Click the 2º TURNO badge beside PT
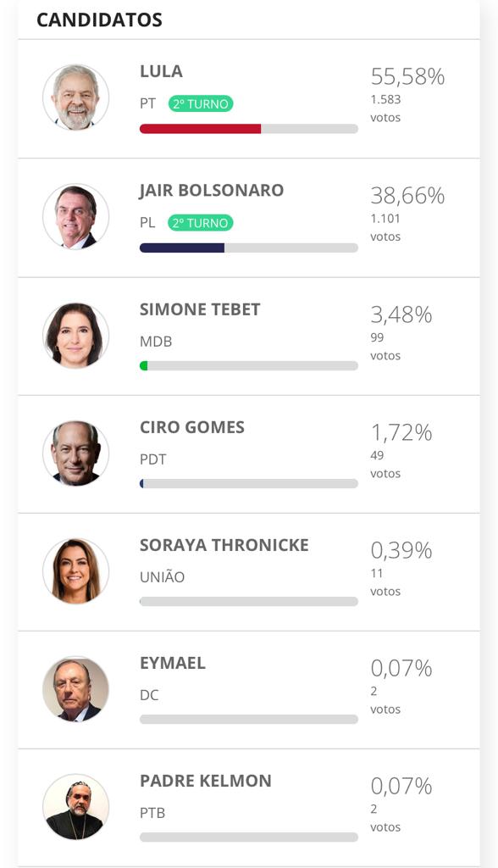 pyautogui.click(x=201, y=104)
